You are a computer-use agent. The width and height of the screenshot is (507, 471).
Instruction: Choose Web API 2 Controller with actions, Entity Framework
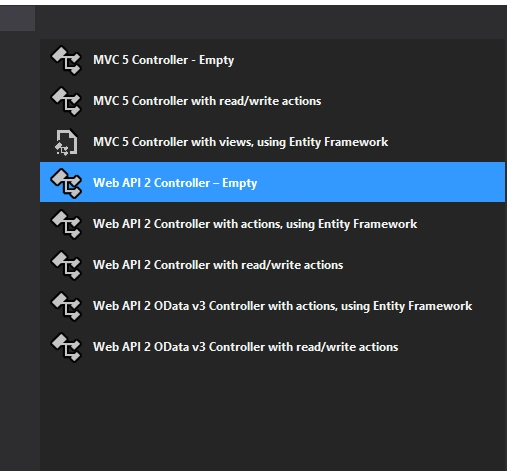pos(272,224)
